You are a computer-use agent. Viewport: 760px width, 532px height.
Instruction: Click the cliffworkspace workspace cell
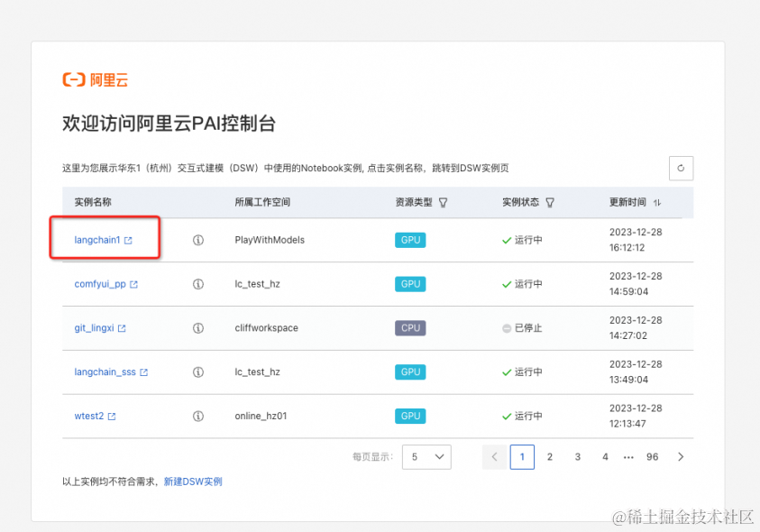pos(267,328)
